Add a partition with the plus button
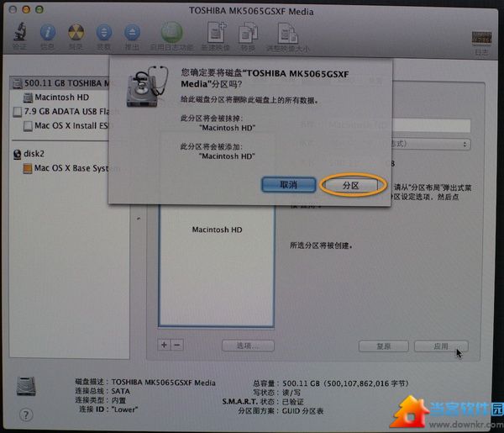This screenshot has height=433, width=504. (165, 345)
